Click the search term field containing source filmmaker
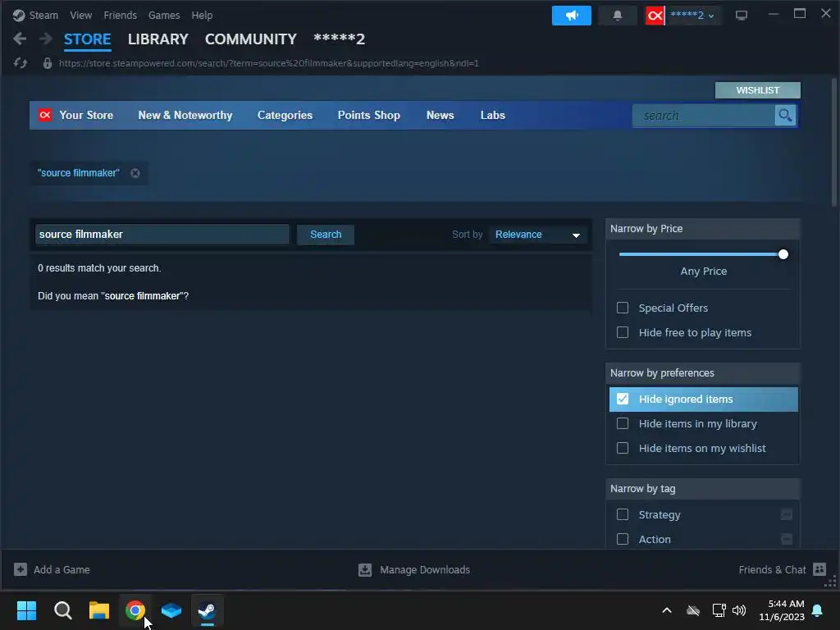Screen dimensions: 840x630 162,235
